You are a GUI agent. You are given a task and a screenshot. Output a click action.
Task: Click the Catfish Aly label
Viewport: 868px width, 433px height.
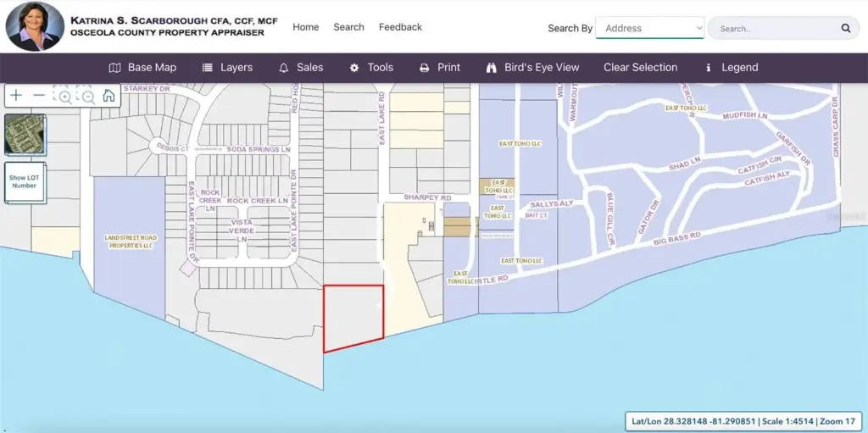[x=767, y=179]
